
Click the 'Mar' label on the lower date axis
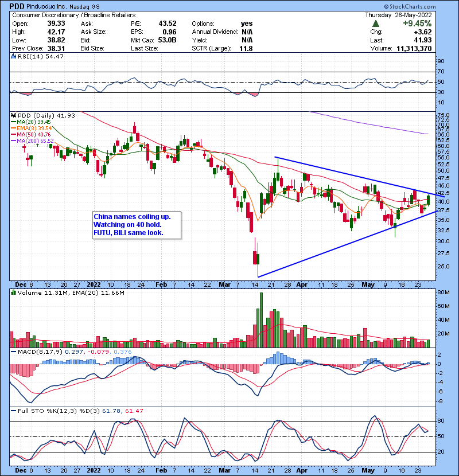pos(224,470)
